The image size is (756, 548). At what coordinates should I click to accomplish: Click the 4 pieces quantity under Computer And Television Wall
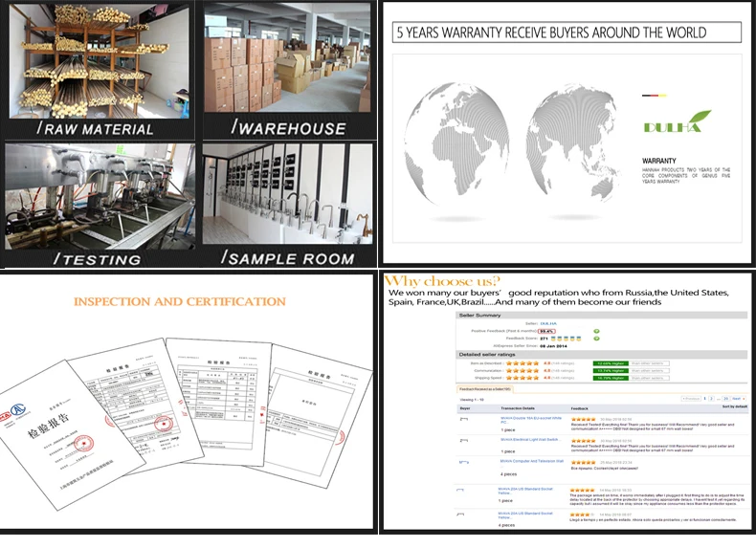509,474
